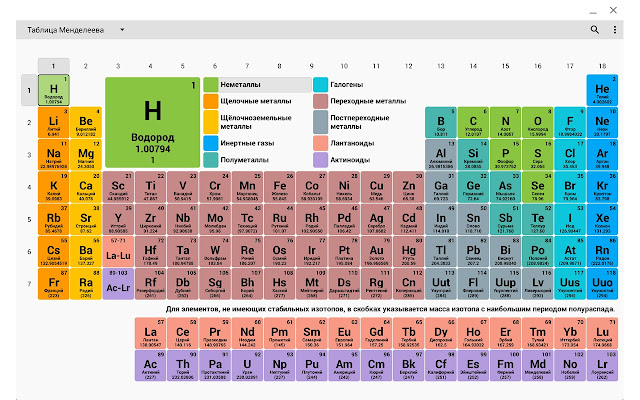Select the Francium (Fr) element tile
Viewport: 640px width, 400px height.
pos(53,284)
